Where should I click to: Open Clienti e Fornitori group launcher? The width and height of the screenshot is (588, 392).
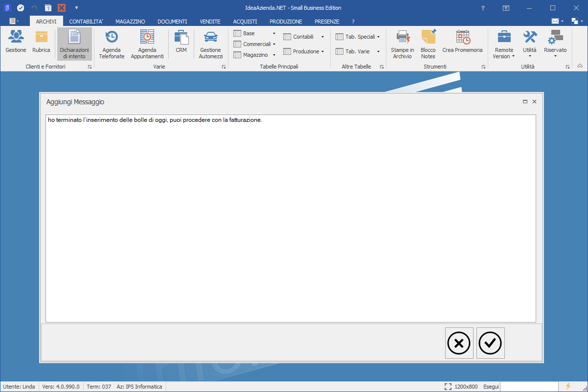point(90,67)
